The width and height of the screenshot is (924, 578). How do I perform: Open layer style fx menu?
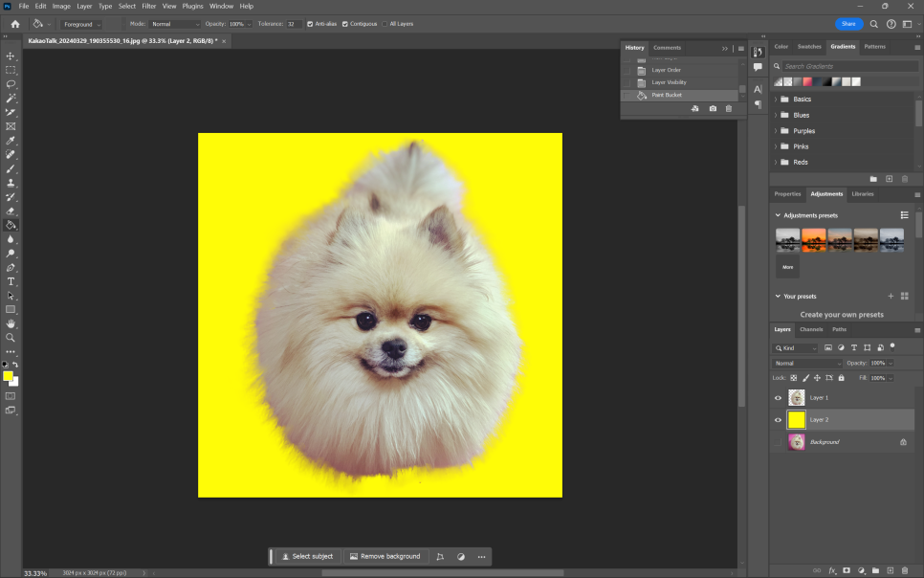pyautogui.click(x=832, y=570)
